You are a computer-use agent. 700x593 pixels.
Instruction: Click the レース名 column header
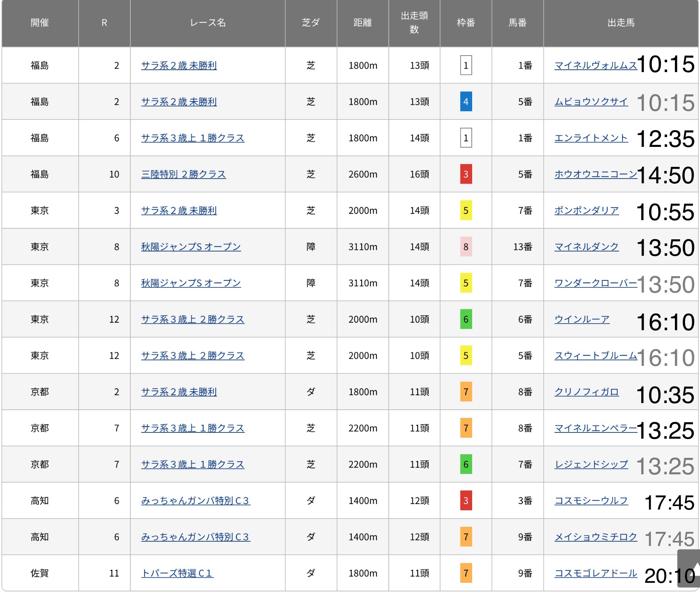click(x=207, y=23)
